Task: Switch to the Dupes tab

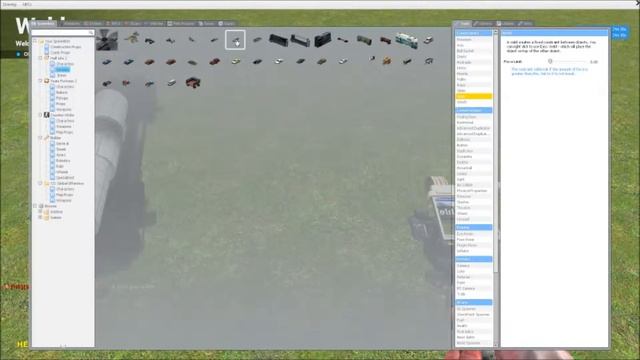Action: (x=207, y=24)
